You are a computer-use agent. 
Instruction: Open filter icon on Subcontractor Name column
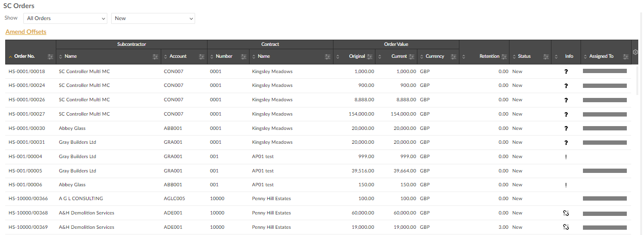click(x=155, y=56)
